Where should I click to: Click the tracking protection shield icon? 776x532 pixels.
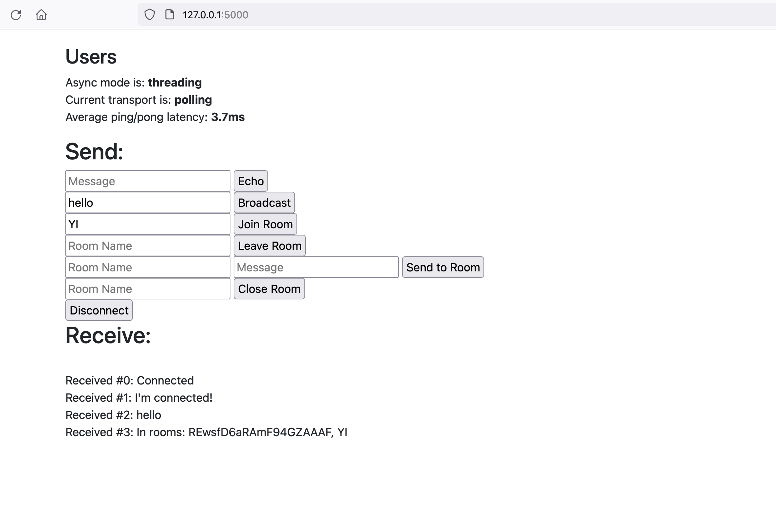coord(150,14)
